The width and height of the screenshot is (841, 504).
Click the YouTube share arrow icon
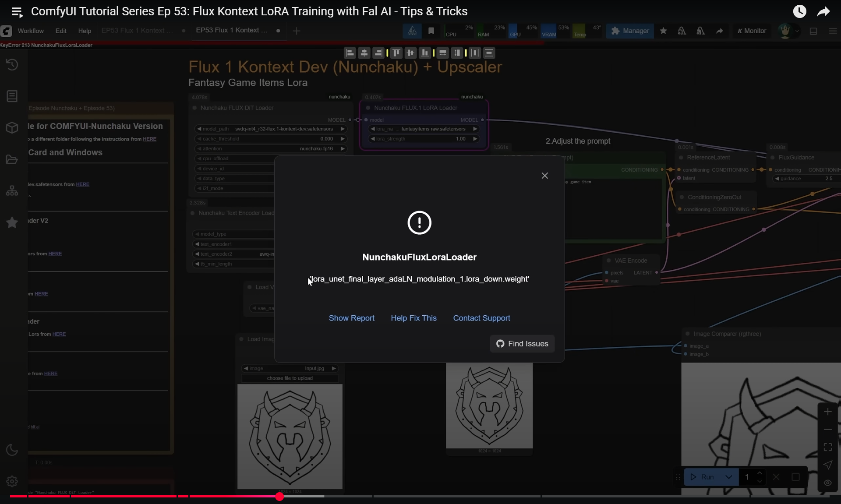(823, 11)
